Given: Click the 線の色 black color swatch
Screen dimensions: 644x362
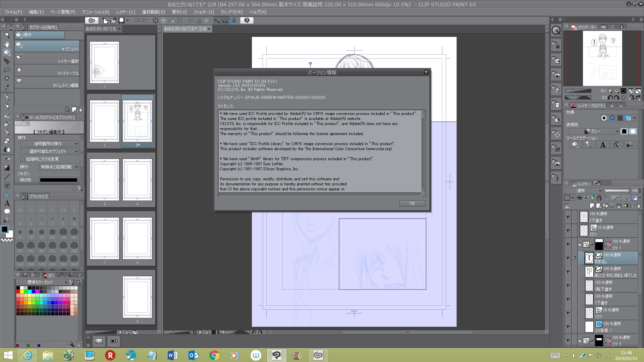Looking at the screenshot, I should click(59, 180).
